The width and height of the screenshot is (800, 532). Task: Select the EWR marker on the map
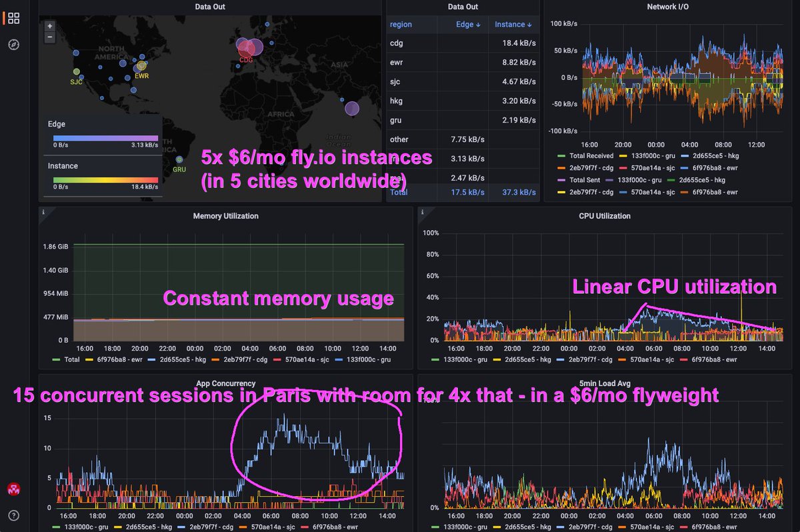click(x=141, y=67)
